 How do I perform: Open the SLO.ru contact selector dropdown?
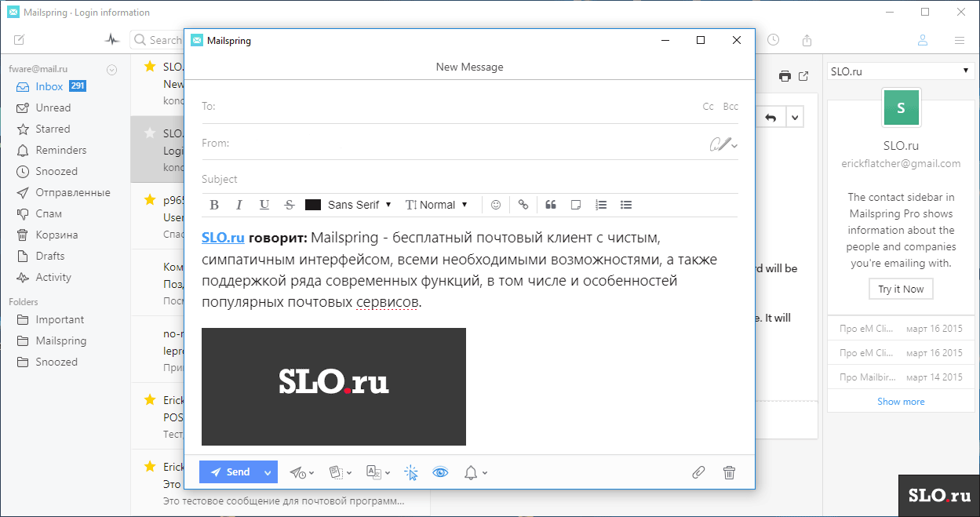click(x=901, y=71)
